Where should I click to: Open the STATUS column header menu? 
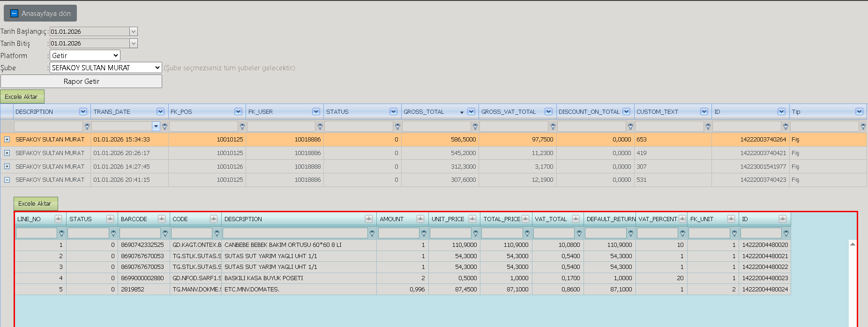coord(393,111)
